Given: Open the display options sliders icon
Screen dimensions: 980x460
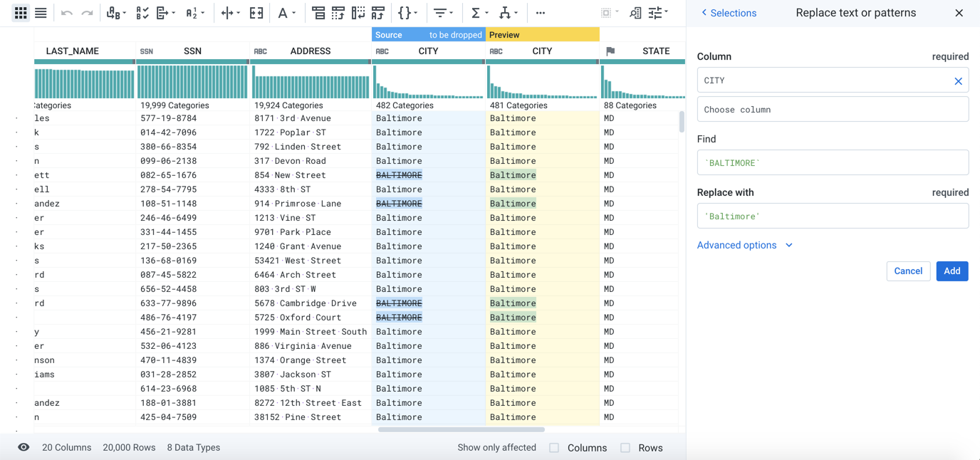Looking at the screenshot, I should click(x=658, y=13).
